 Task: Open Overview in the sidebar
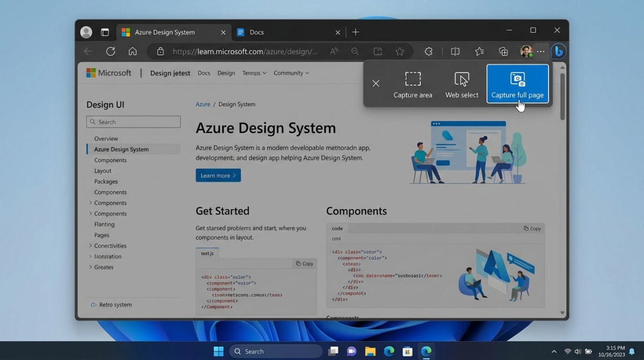pyautogui.click(x=106, y=139)
